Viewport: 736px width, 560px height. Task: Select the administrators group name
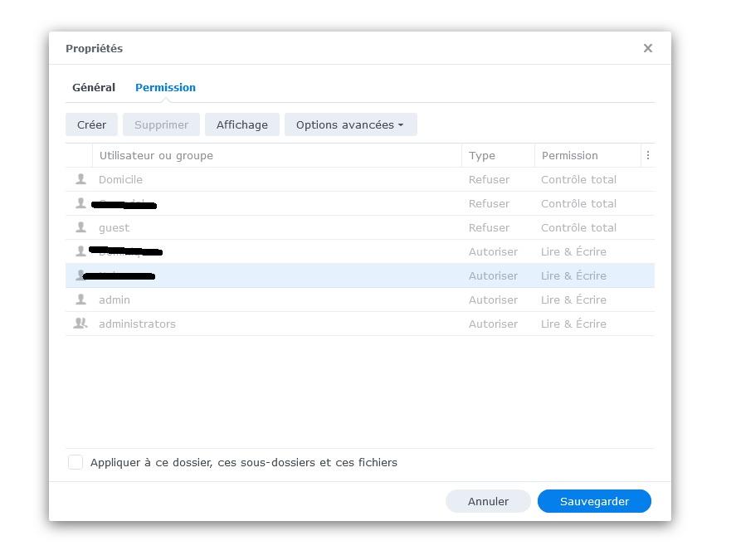point(137,324)
